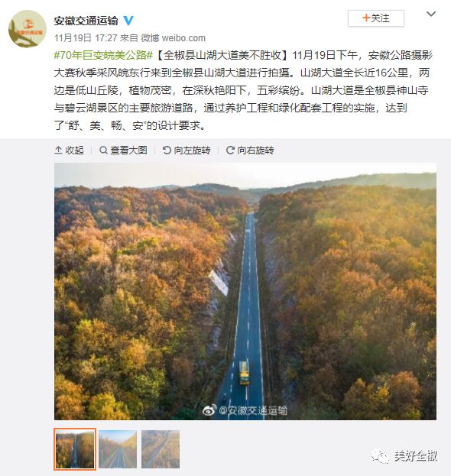The height and width of the screenshot is (476, 451).
Task: Open the 11月19日 17:27 timestamp link
Action: click(86, 38)
